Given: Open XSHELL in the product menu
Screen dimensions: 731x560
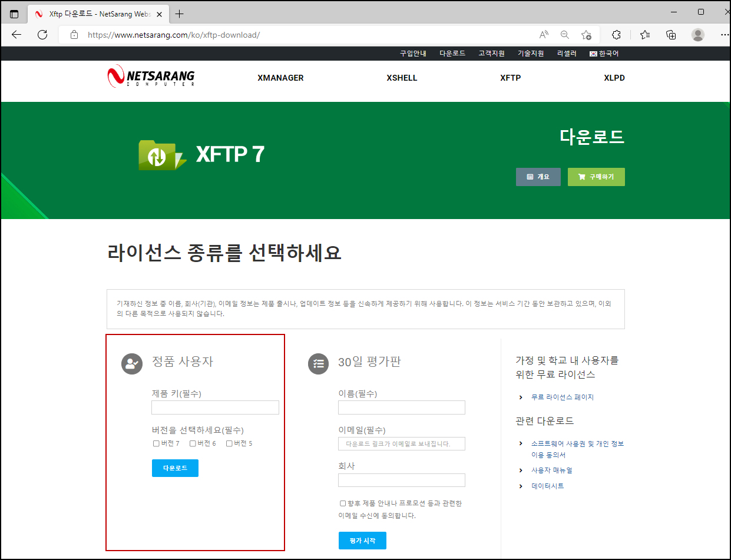Looking at the screenshot, I should pos(402,78).
